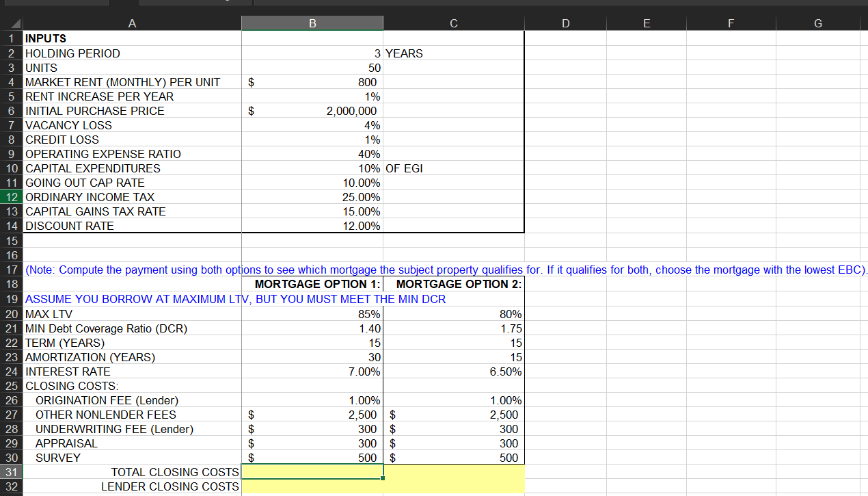Viewport: 868px width, 496px height.
Task: Select column G header
Action: click(x=818, y=23)
